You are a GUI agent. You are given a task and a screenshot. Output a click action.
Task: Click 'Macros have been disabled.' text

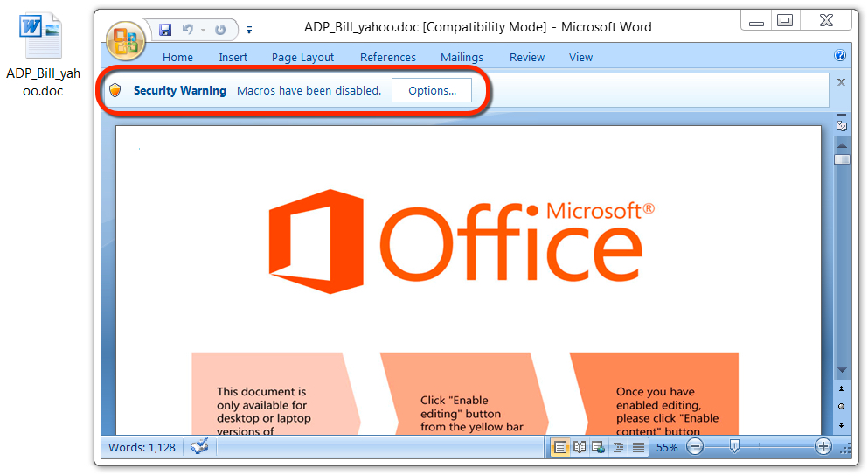pyautogui.click(x=309, y=90)
